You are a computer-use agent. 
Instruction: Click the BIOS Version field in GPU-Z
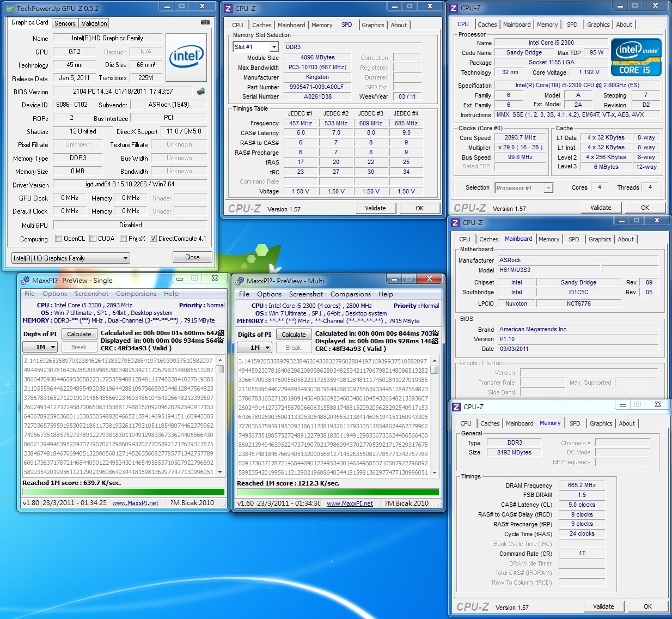[123, 92]
